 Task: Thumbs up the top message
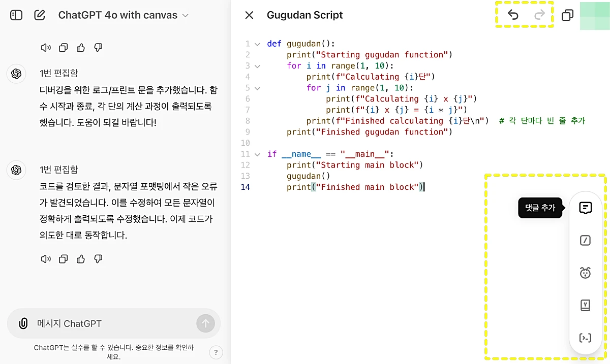click(81, 48)
